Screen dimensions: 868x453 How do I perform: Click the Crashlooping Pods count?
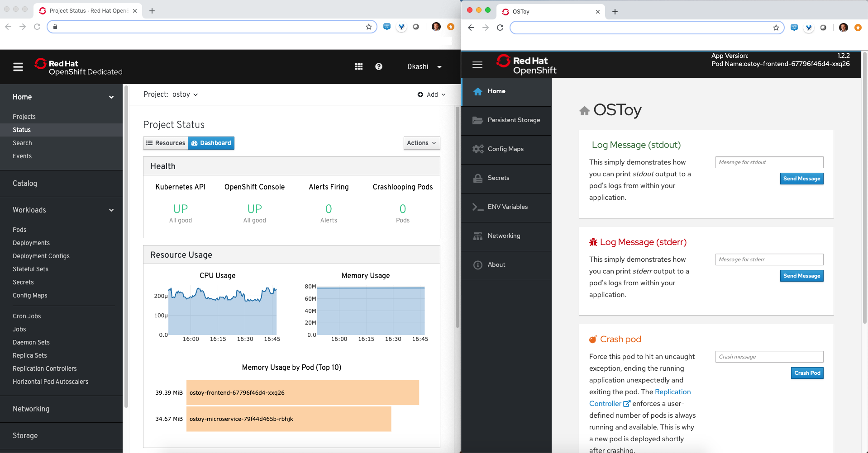click(403, 209)
